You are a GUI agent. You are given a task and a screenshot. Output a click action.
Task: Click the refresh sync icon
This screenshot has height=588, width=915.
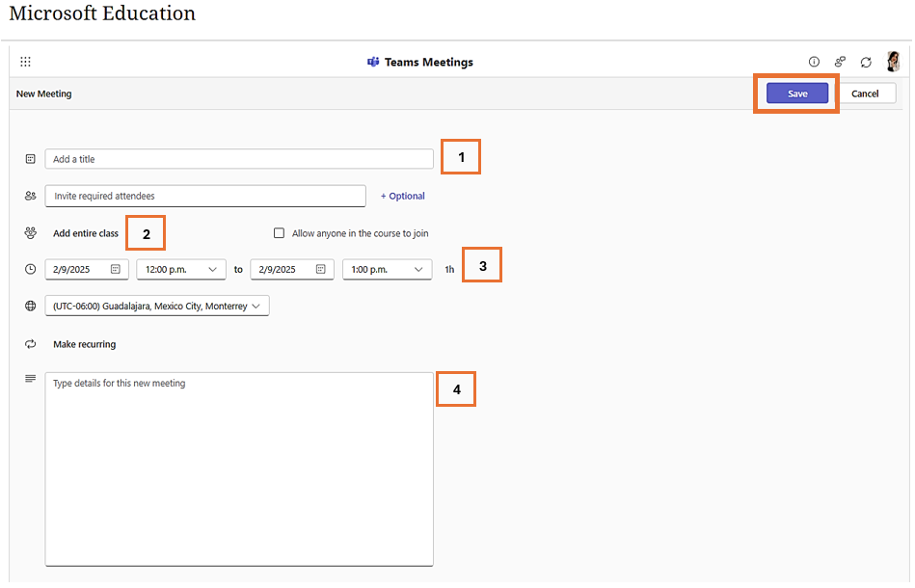[866, 62]
